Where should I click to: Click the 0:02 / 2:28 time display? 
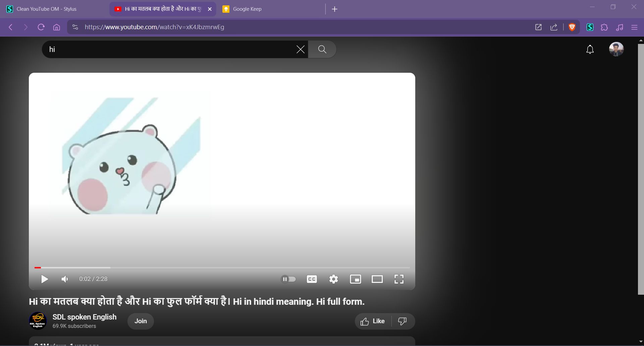pyautogui.click(x=93, y=279)
